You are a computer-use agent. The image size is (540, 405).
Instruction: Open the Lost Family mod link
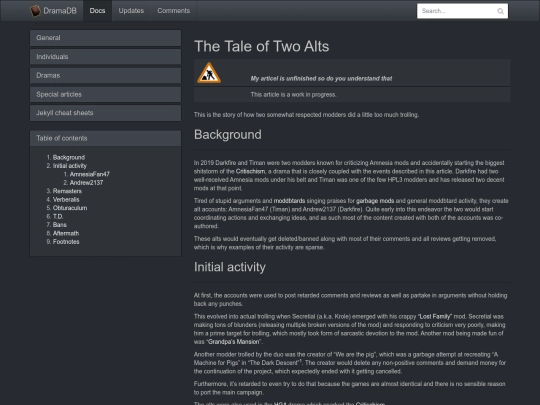pyautogui.click(x=435, y=316)
